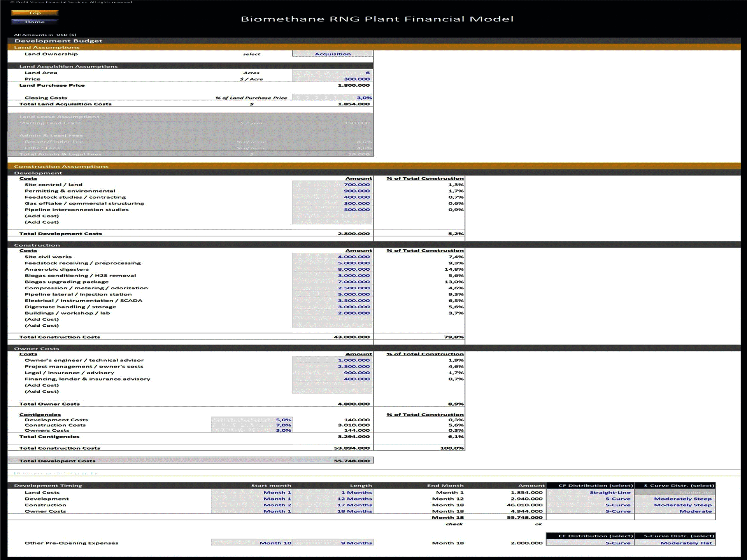Open Land Costs CF Distribution Straight-Line dropdown

click(590, 492)
